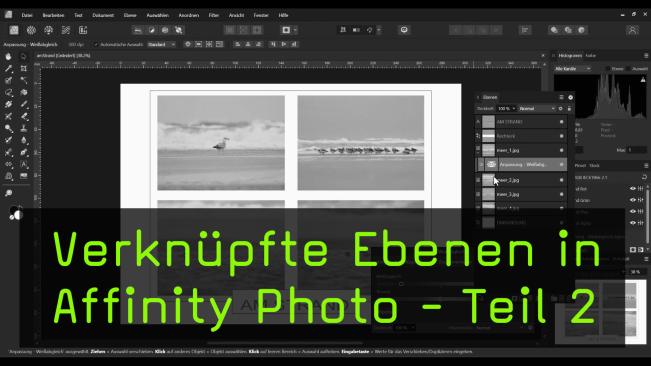The image size is (651, 366).
Task: Click the layer lock icon
Action: coord(569,109)
